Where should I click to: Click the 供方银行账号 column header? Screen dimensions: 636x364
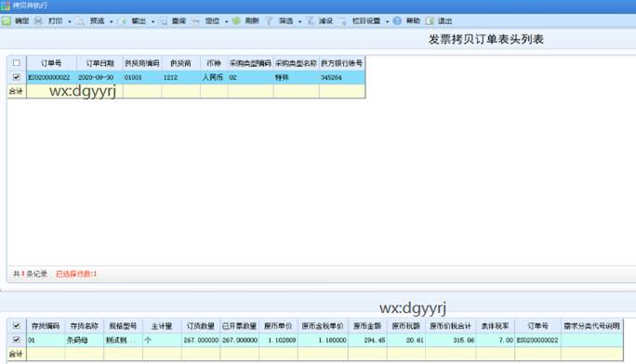tap(342, 63)
